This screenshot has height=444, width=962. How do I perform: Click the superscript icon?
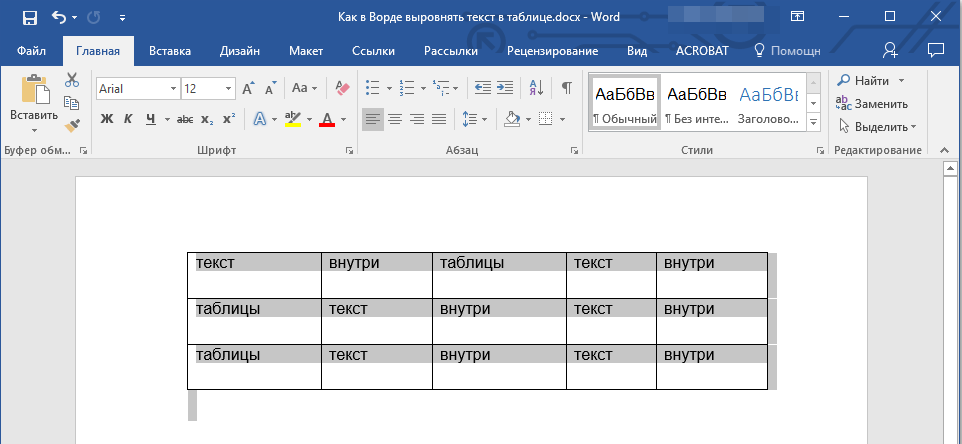tap(229, 119)
